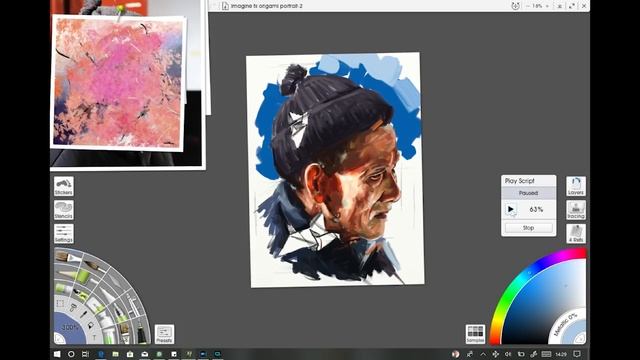Click the portrait painting canvas
The image size is (640, 360).
coord(336,169)
